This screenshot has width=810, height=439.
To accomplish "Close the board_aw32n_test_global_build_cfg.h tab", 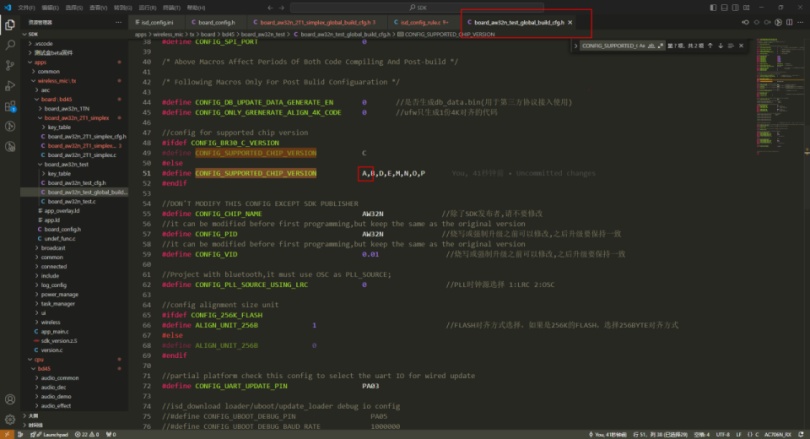I will tap(570, 22).
